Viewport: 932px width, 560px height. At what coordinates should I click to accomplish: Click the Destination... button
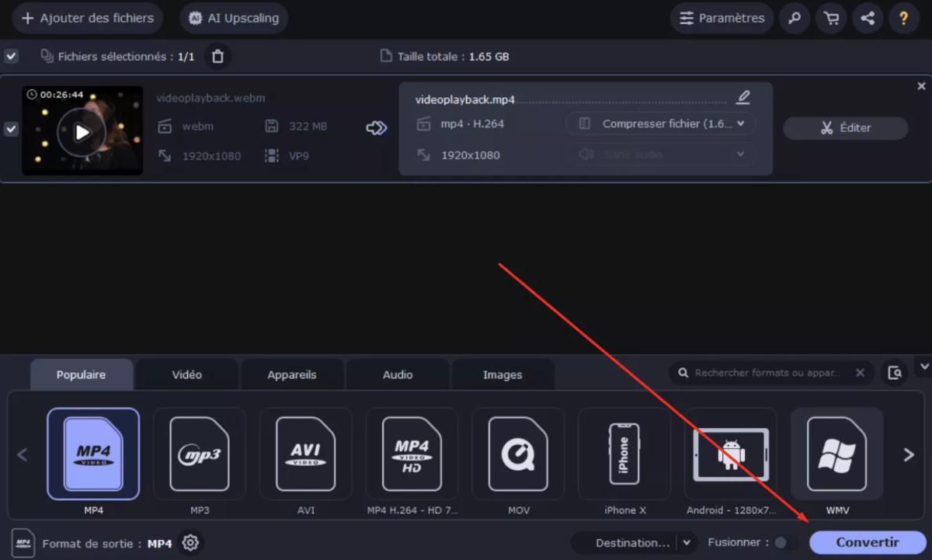632,543
